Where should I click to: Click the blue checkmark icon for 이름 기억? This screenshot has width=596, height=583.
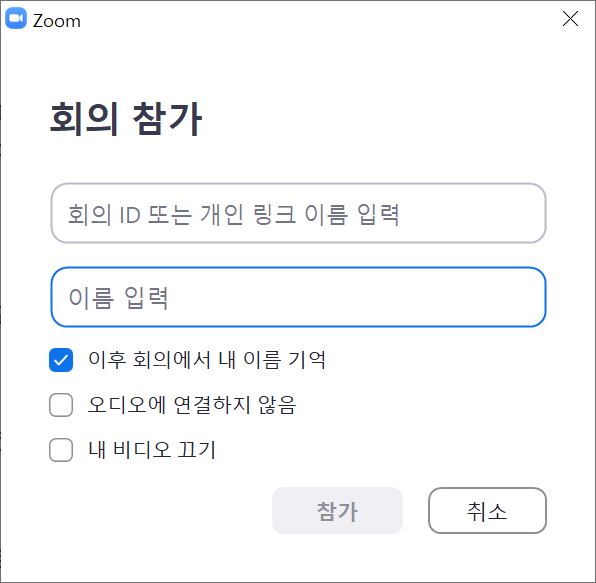click(x=61, y=360)
